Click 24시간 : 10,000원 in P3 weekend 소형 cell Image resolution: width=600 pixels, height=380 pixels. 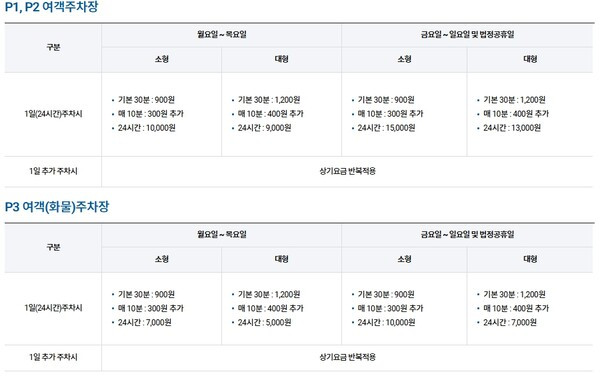[386, 323]
